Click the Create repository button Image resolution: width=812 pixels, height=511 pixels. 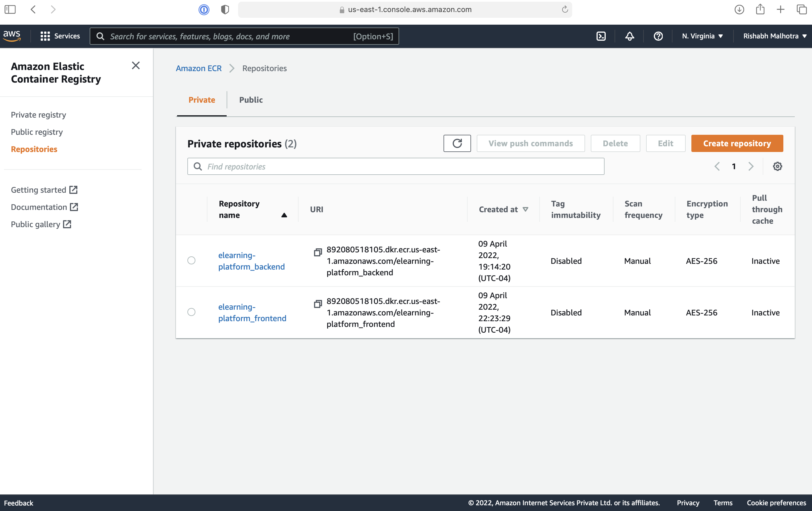(737, 143)
